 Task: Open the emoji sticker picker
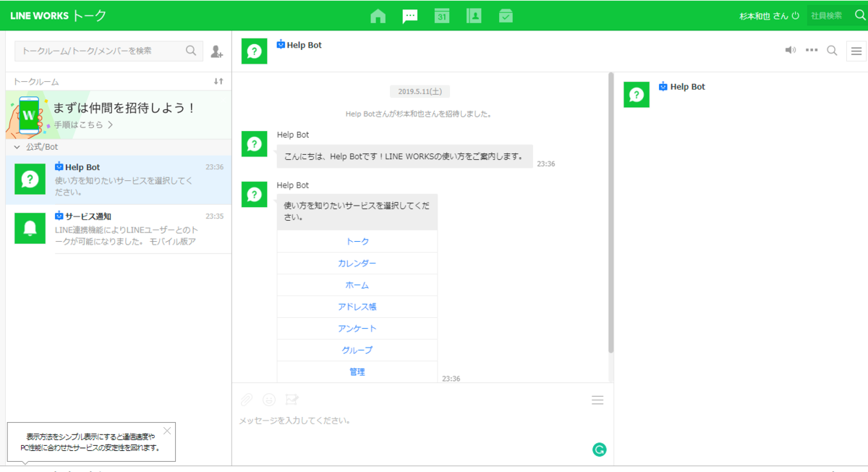tap(269, 400)
